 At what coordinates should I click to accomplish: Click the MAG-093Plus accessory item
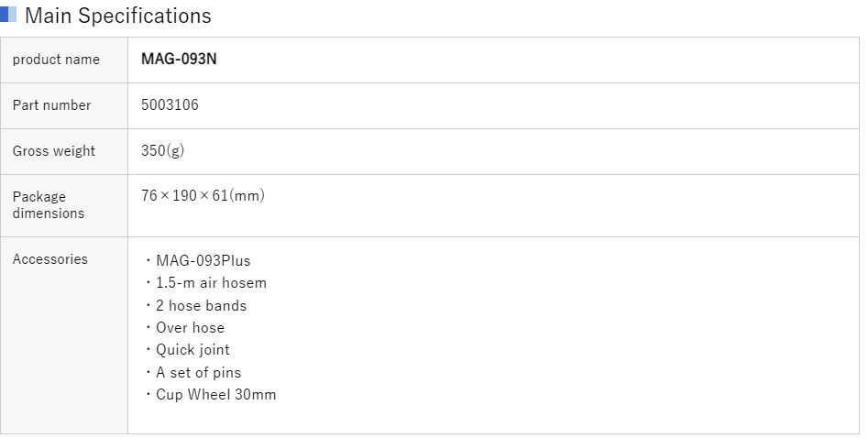(203, 260)
